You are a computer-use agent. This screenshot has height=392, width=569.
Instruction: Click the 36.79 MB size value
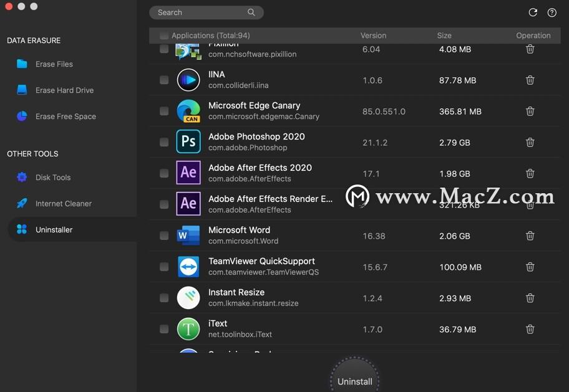click(457, 330)
